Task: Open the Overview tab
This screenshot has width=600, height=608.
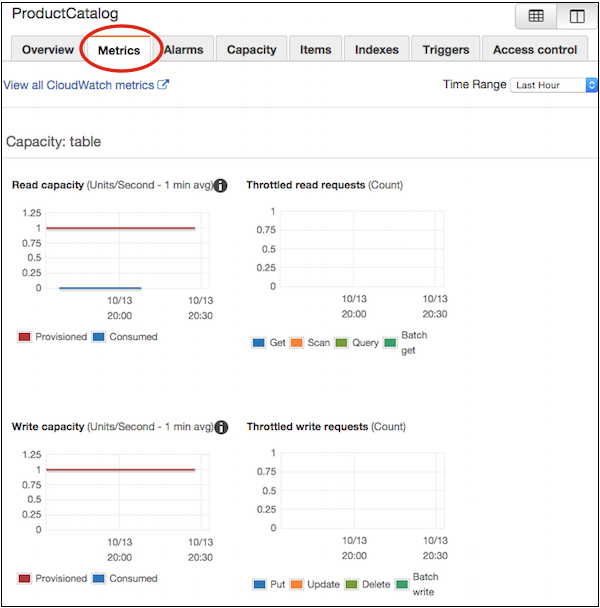Action: pyautogui.click(x=48, y=50)
